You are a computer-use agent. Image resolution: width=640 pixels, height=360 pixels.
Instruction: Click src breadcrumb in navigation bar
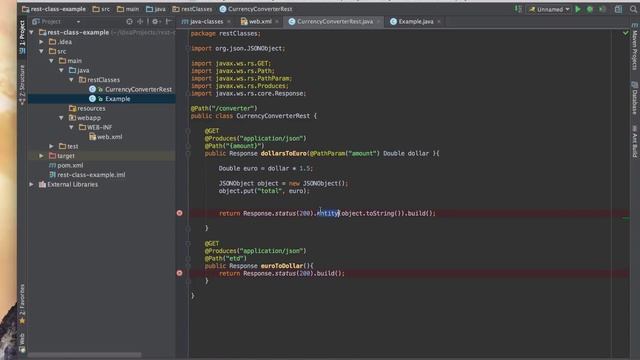pos(101,9)
